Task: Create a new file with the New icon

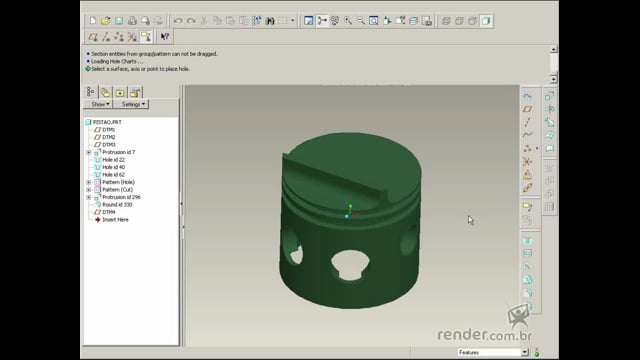Action: pos(93,20)
